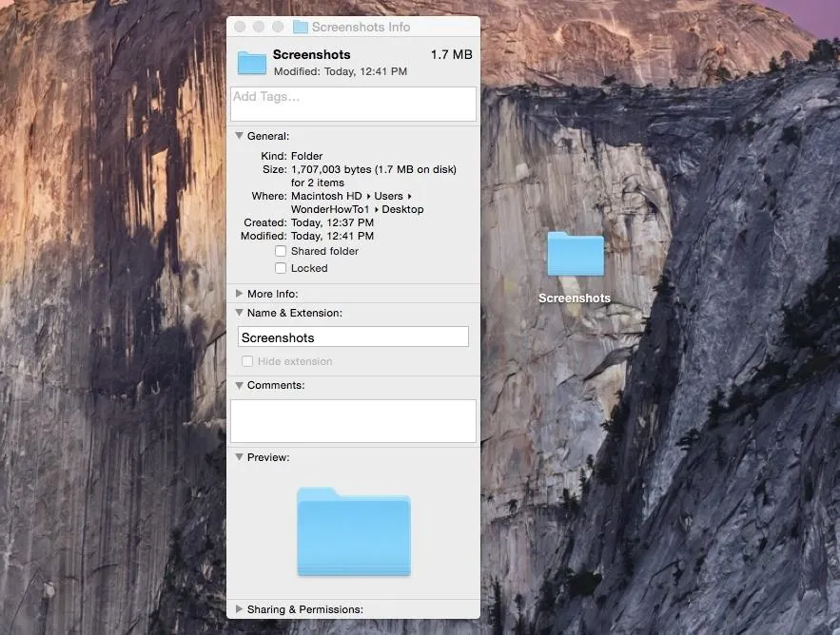Minimize the Screenshots Info window

click(259, 27)
